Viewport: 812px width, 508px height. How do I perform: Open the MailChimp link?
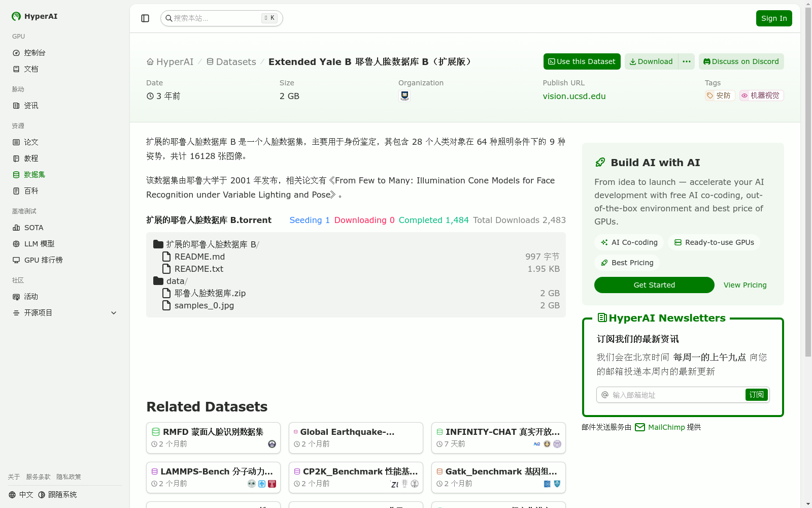point(660,427)
